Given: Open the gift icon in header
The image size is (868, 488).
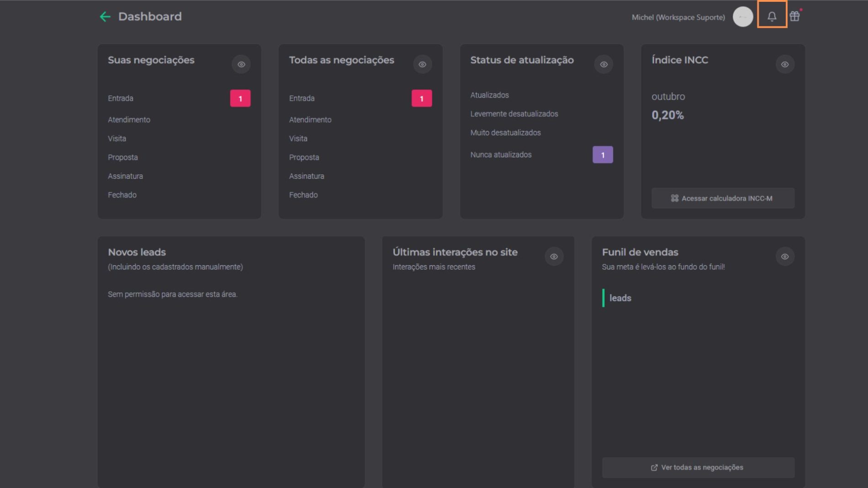Looking at the screenshot, I should tap(795, 16).
